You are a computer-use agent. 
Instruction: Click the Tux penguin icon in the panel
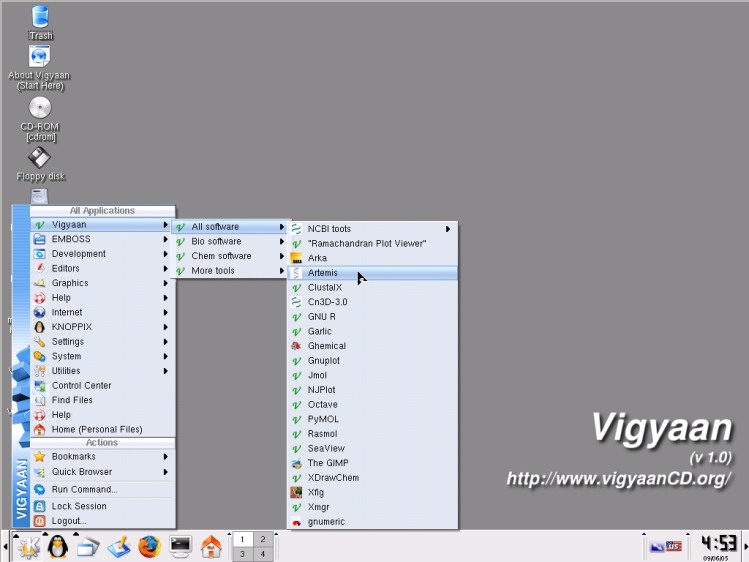pos(57,546)
